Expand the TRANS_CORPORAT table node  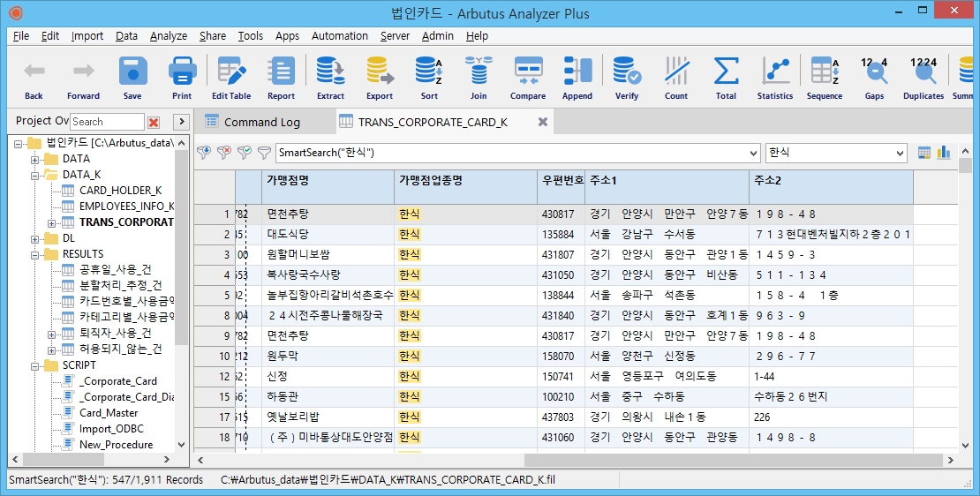(51, 223)
